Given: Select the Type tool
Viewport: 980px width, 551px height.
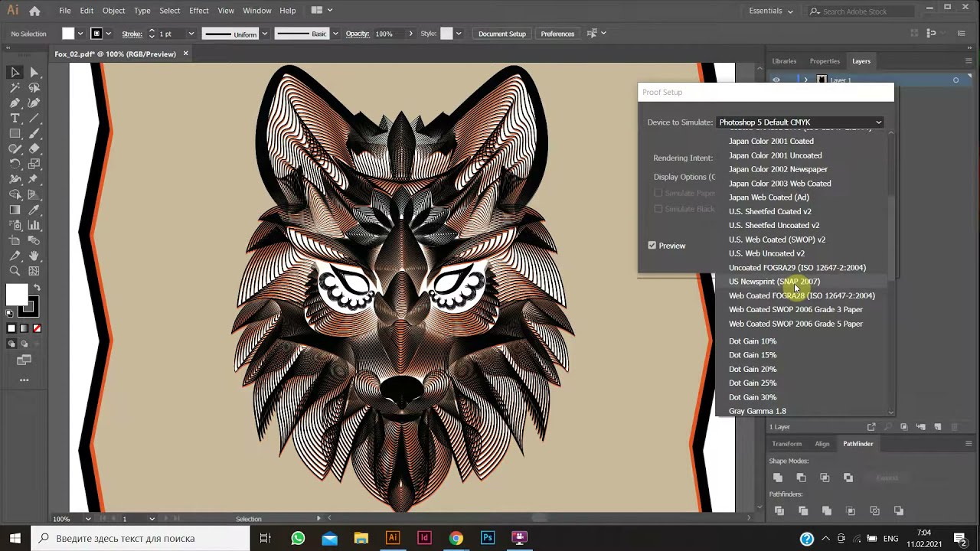Looking at the screenshot, I should point(15,119).
